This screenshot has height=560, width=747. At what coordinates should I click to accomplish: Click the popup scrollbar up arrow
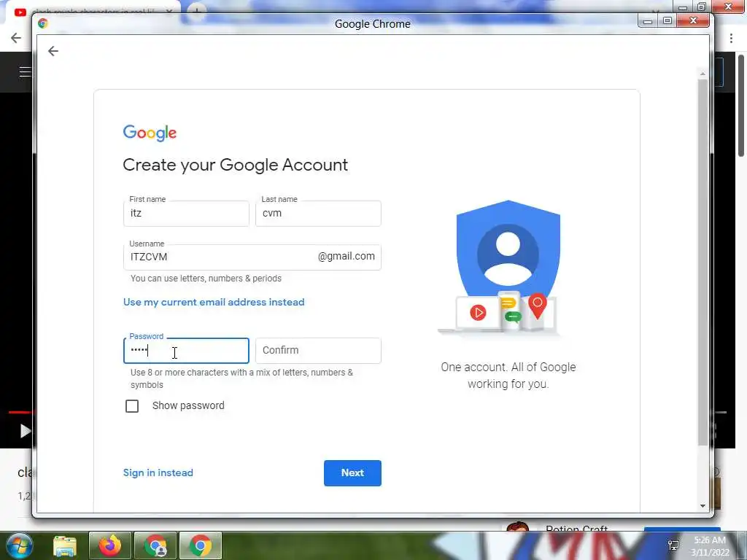tap(703, 74)
